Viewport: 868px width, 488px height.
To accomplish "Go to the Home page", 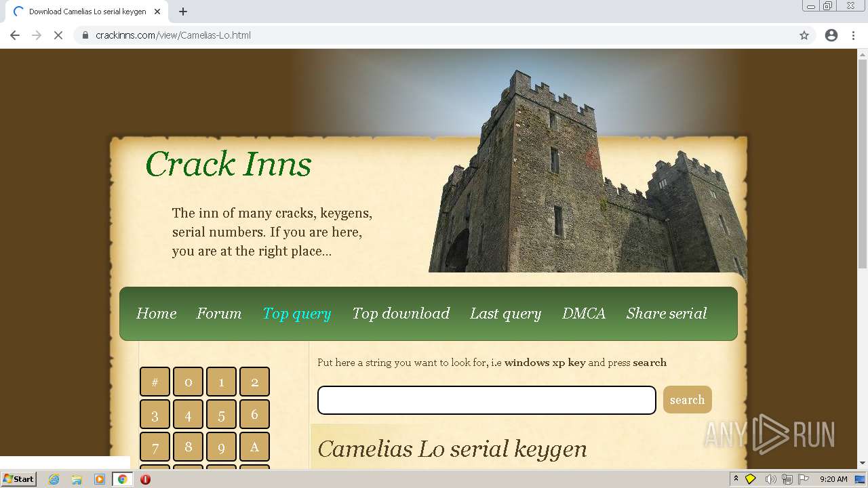I will (156, 313).
